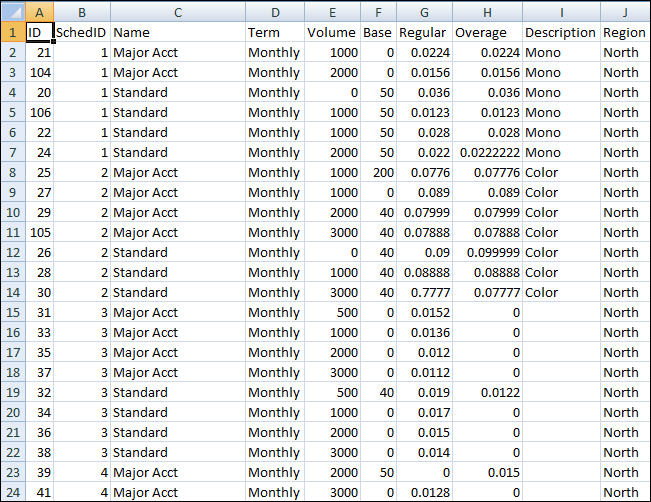This screenshot has width=651, height=502.
Task: Click the Select All corner triangle
Action: [13, 12]
